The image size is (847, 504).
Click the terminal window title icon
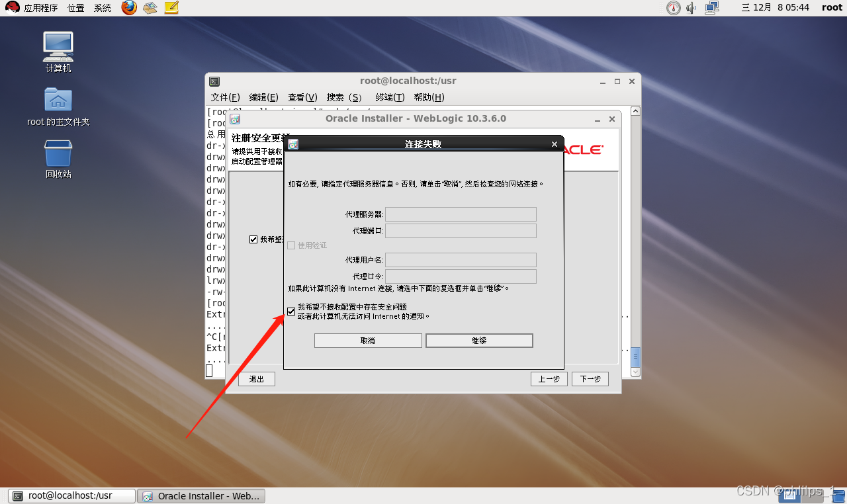(214, 81)
